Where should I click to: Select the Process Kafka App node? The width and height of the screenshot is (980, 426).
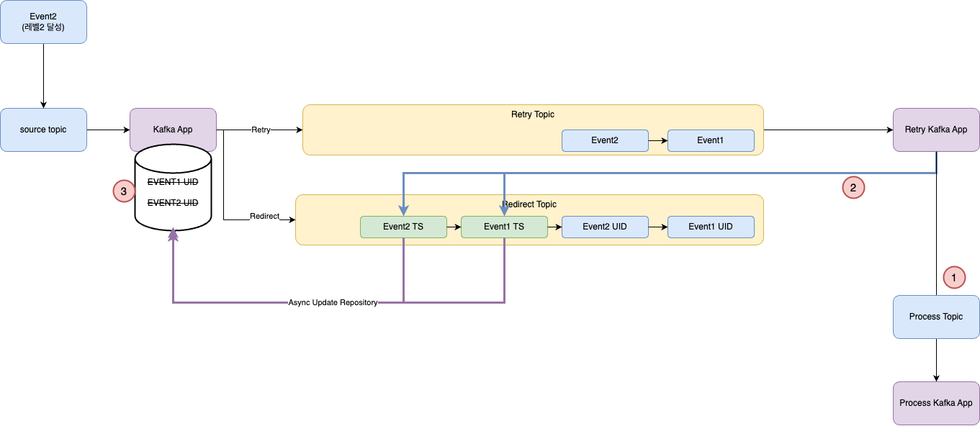(936, 403)
